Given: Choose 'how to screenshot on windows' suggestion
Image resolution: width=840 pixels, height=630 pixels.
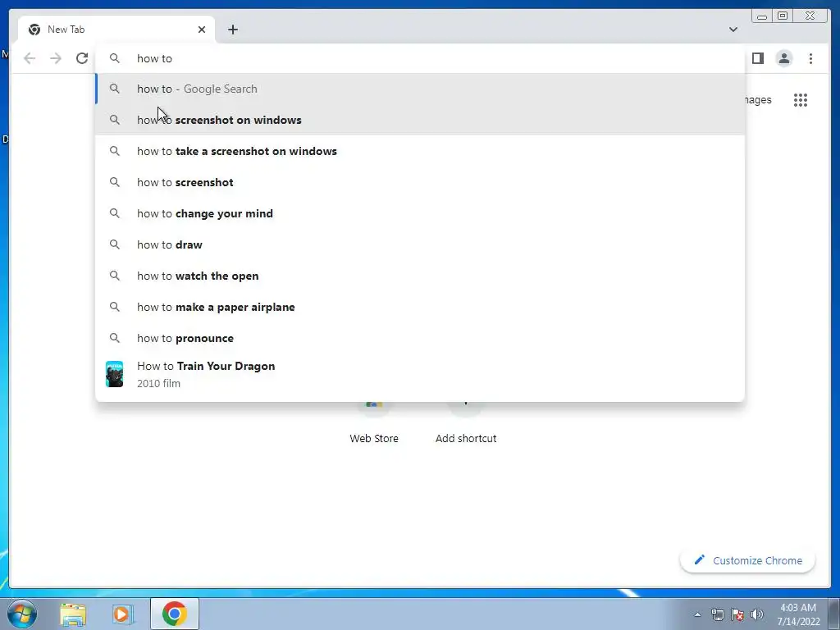Looking at the screenshot, I should point(420,120).
